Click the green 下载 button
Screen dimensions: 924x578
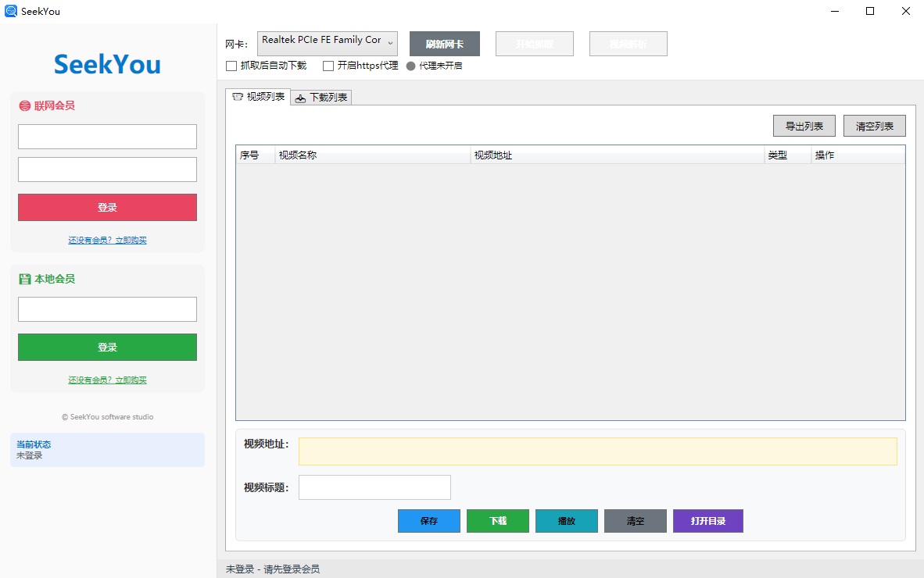498,521
